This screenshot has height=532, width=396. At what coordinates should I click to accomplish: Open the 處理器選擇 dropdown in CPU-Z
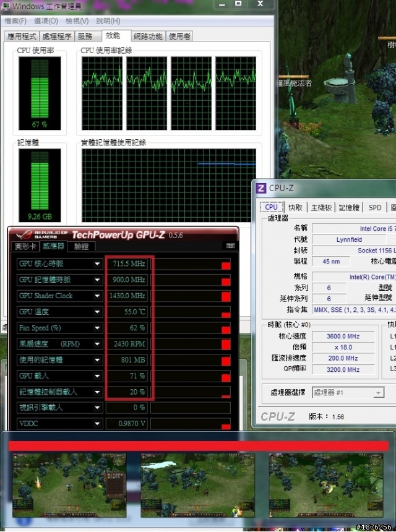(x=348, y=393)
